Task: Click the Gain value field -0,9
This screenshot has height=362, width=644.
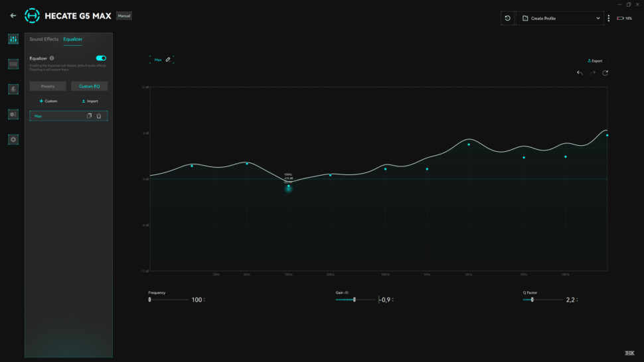Action: [385, 300]
